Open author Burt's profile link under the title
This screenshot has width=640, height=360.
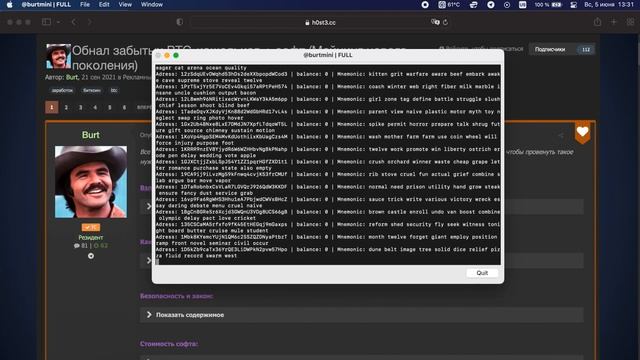click(x=72, y=77)
